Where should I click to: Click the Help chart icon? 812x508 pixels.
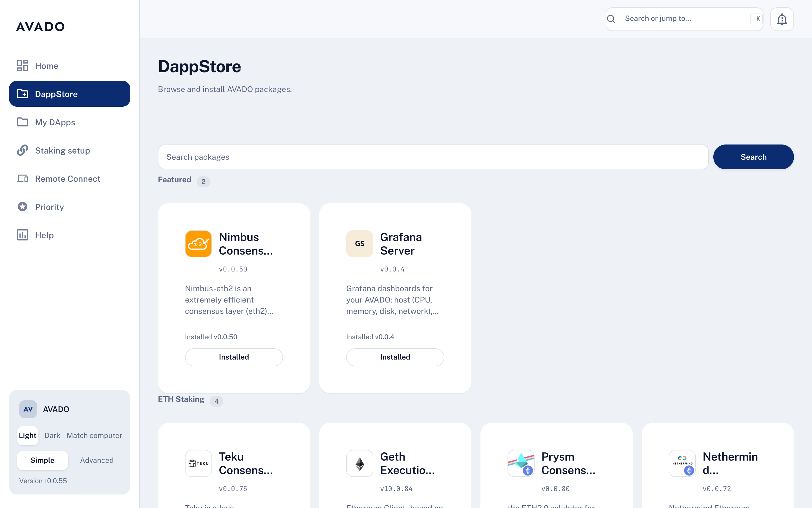[x=23, y=235]
